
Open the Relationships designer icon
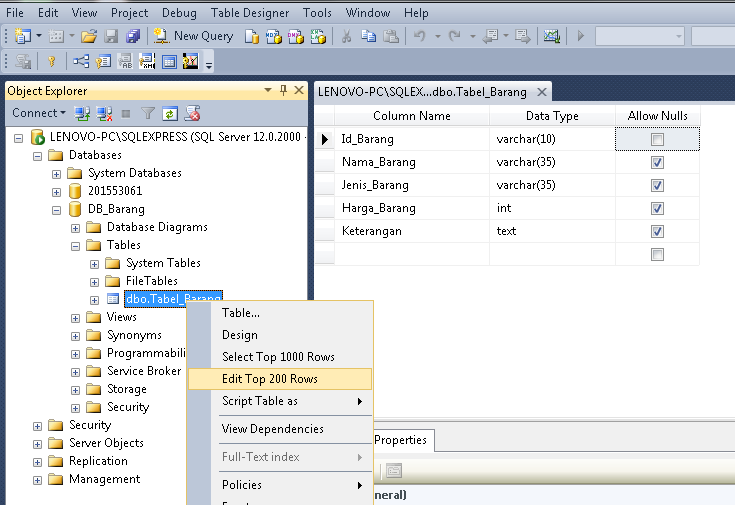pyautogui.click(x=81, y=61)
